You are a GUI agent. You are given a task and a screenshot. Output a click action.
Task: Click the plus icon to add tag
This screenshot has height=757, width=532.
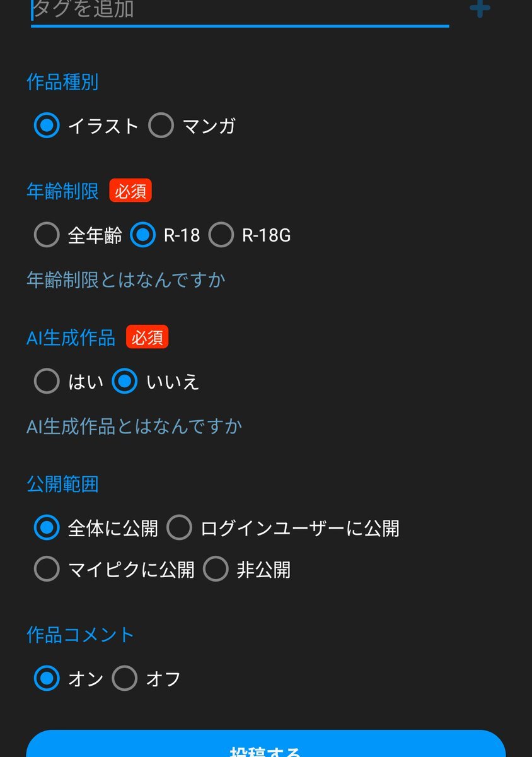(x=480, y=9)
